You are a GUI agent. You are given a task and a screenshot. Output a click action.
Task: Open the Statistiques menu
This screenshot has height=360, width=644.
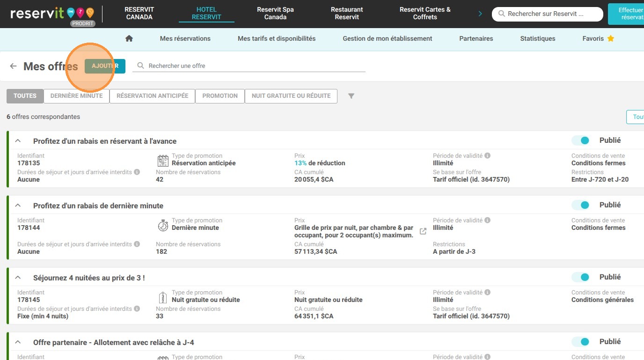pyautogui.click(x=538, y=38)
